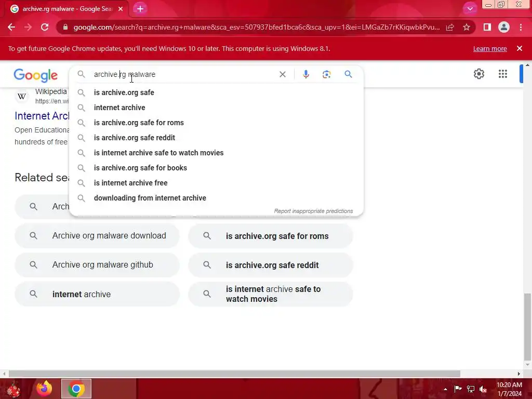Click the Wikipedia favicon in the result
The width and height of the screenshot is (532, 399).
[x=22, y=96]
